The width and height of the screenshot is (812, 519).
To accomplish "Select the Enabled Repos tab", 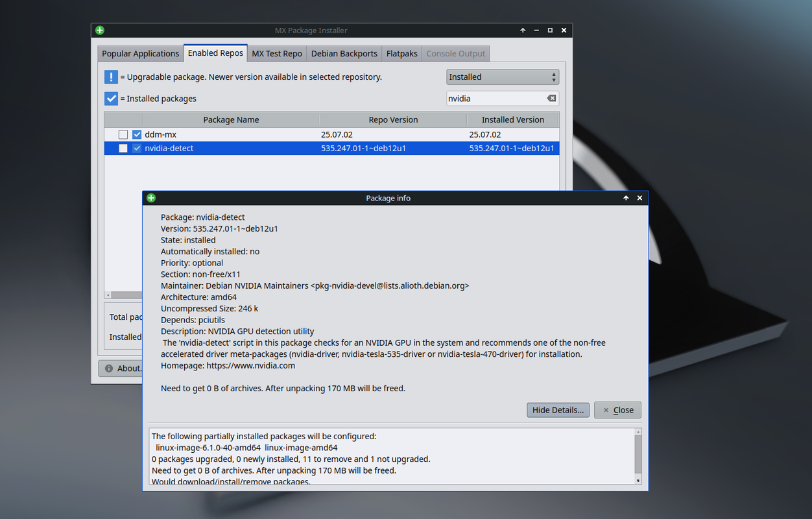I will (x=215, y=53).
